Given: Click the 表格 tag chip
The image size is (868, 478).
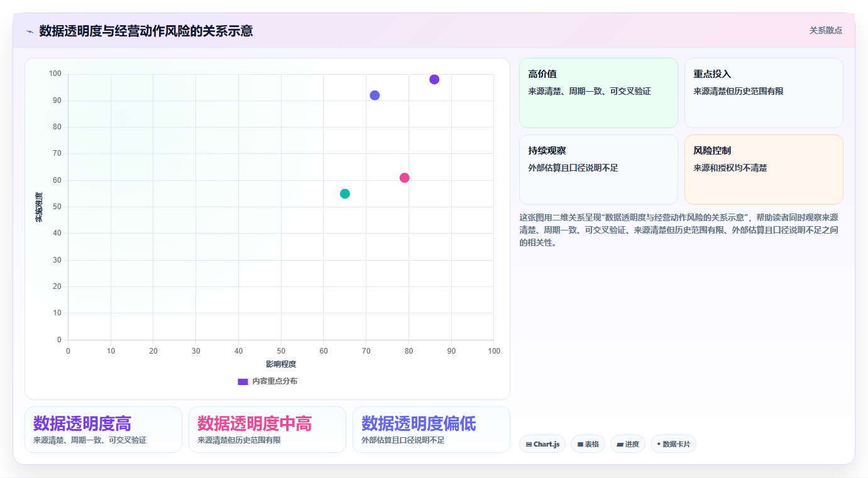Looking at the screenshot, I should coord(588,444).
